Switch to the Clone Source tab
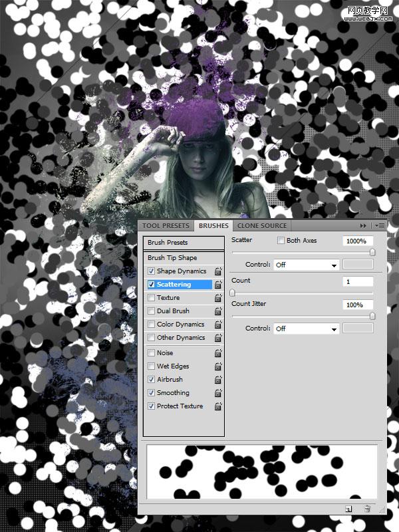 [262, 225]
